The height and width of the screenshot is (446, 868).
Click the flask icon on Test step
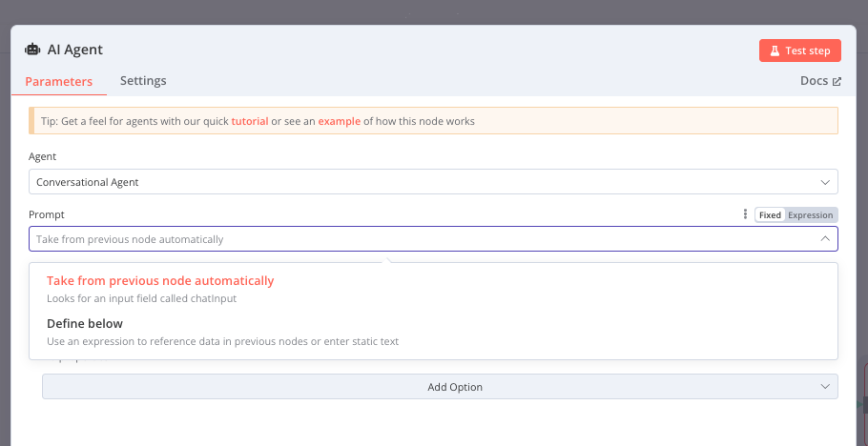775,51
